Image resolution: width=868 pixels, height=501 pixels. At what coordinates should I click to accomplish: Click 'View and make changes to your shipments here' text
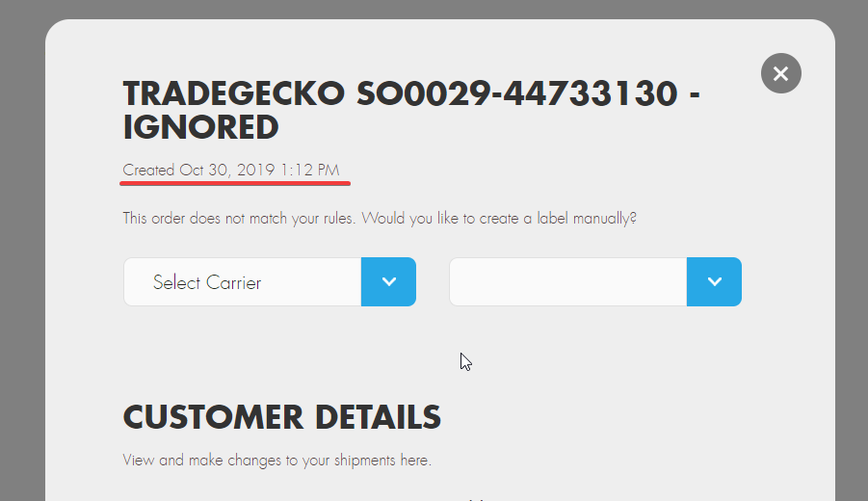click(276, 460)
